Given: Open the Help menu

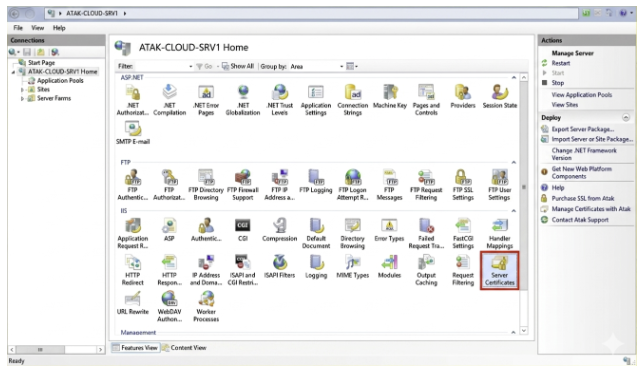Looking at the screenshot, I should coord(59,28).
